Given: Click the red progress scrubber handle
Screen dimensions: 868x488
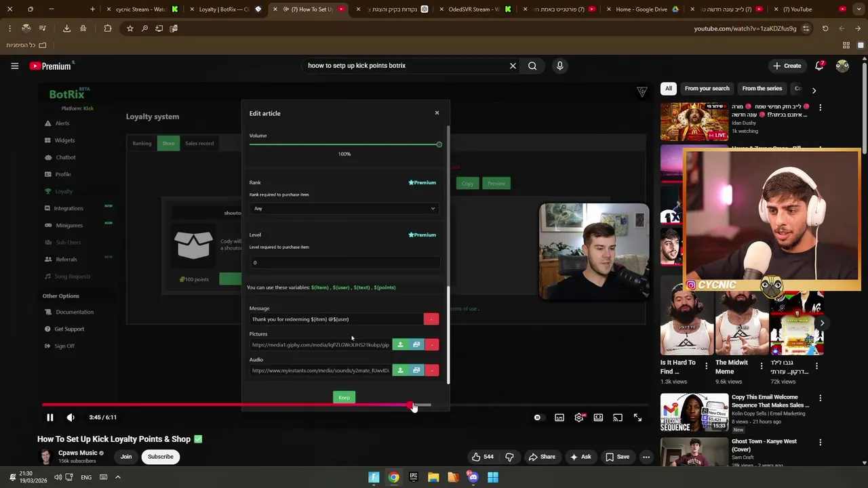Looking at the screenshot, I should point(412,405).
